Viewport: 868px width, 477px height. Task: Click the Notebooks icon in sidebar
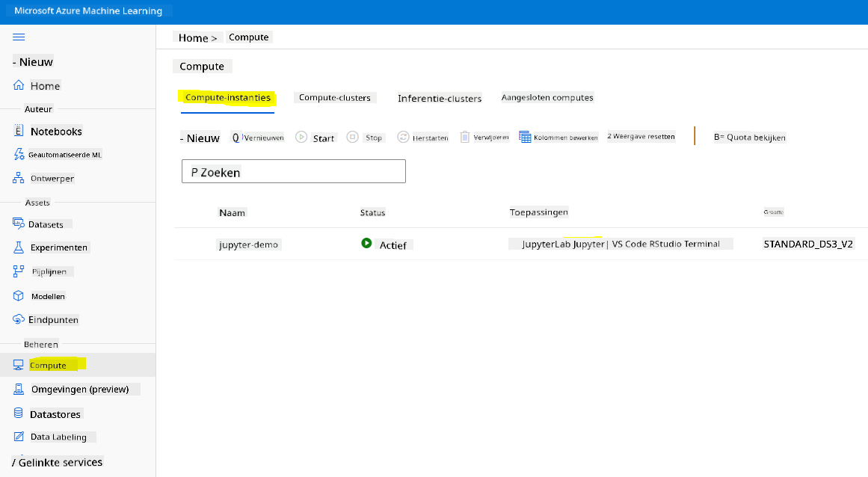click(18, 131)
